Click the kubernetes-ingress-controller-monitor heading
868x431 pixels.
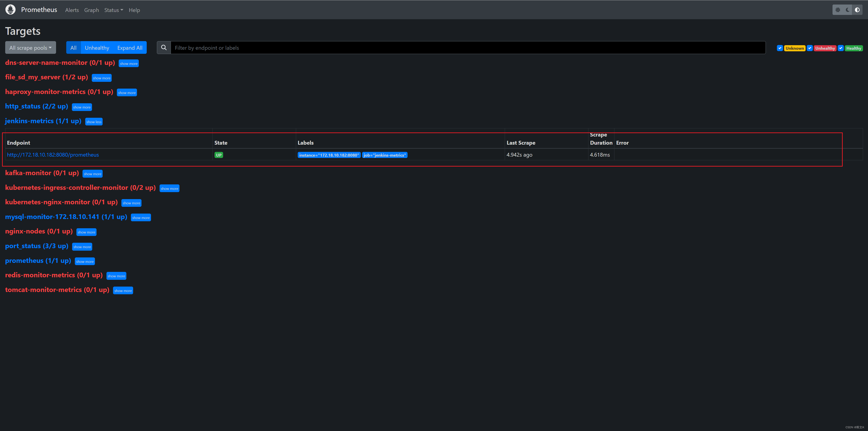[x=80, y=188]
